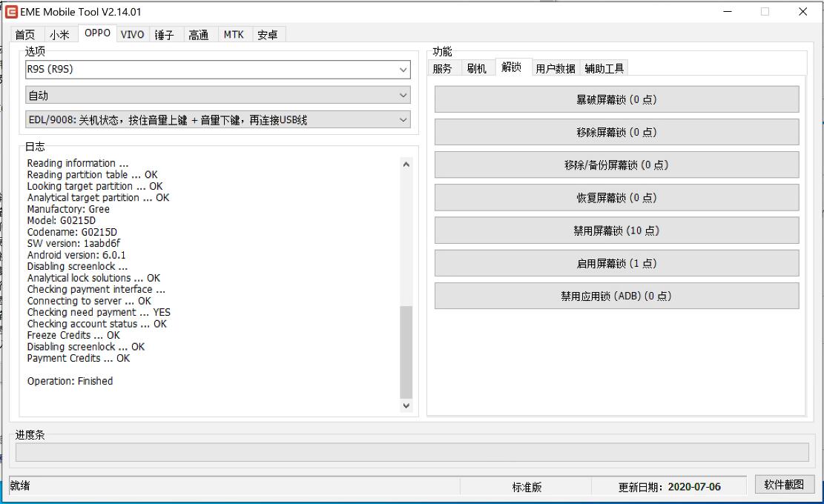Open the 小米 tab

[59, 35]
